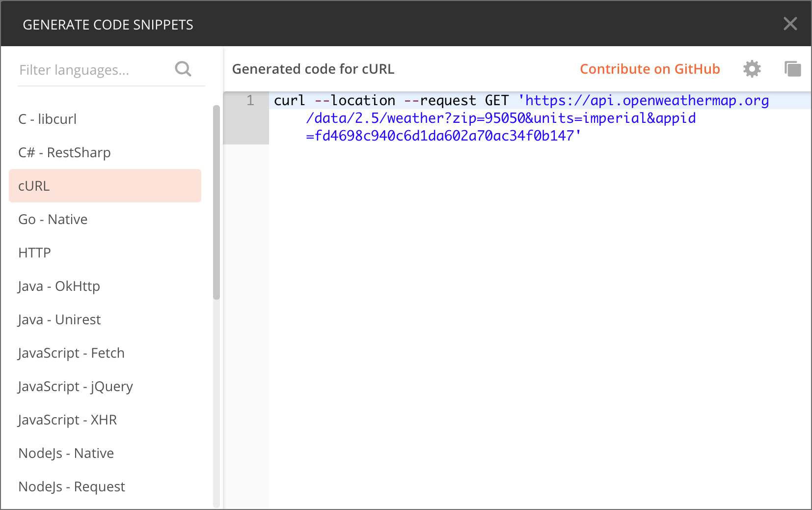The width and height of the screenshot is (812, 510).
Task: Copy the generated cURL snippet
Action: coord(793,69)
